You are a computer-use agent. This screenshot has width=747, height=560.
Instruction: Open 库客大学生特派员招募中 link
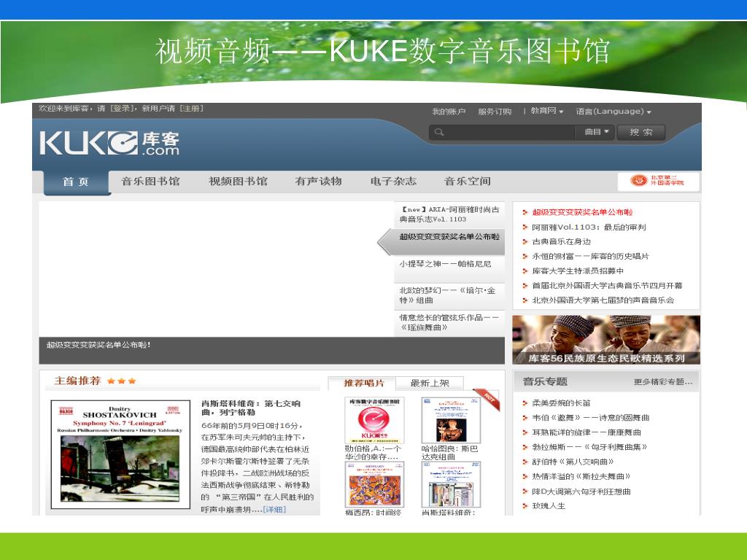tap(578, 271)
